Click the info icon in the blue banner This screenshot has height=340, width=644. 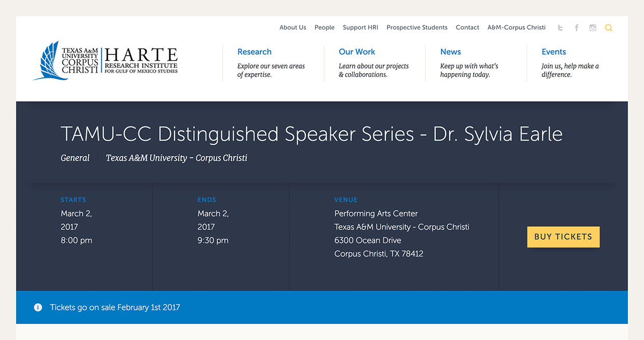pyautogui.click(x=38, y=307)
